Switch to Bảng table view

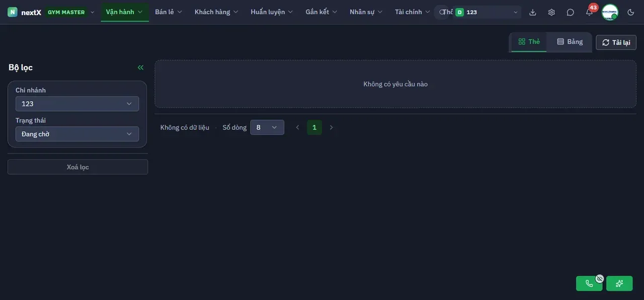point(570,42)
